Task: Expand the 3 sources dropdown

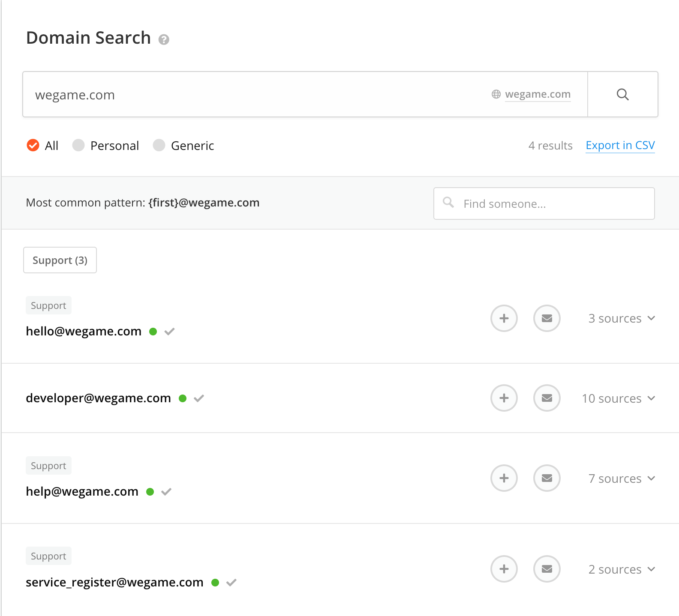Action: 622,318
